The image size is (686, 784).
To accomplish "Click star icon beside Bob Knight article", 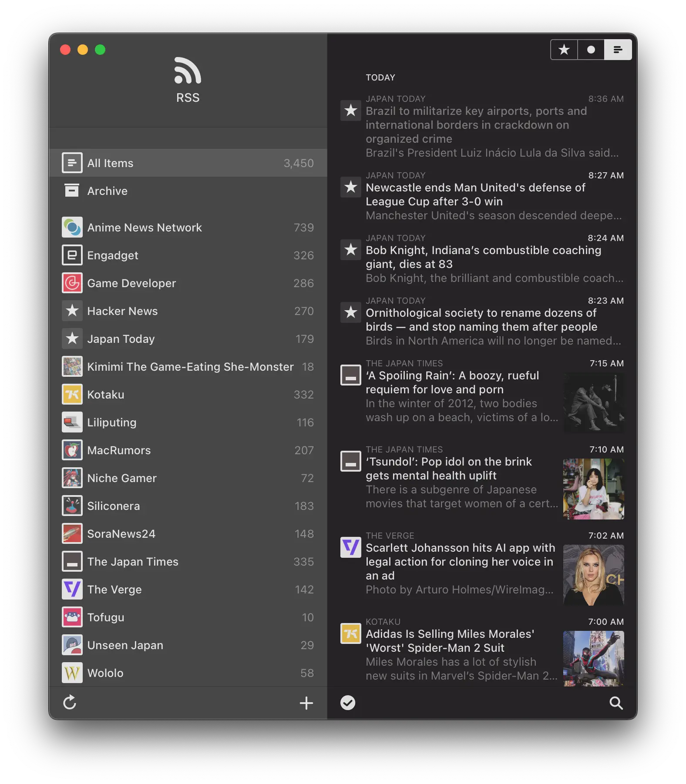I will tap(351, 250).
